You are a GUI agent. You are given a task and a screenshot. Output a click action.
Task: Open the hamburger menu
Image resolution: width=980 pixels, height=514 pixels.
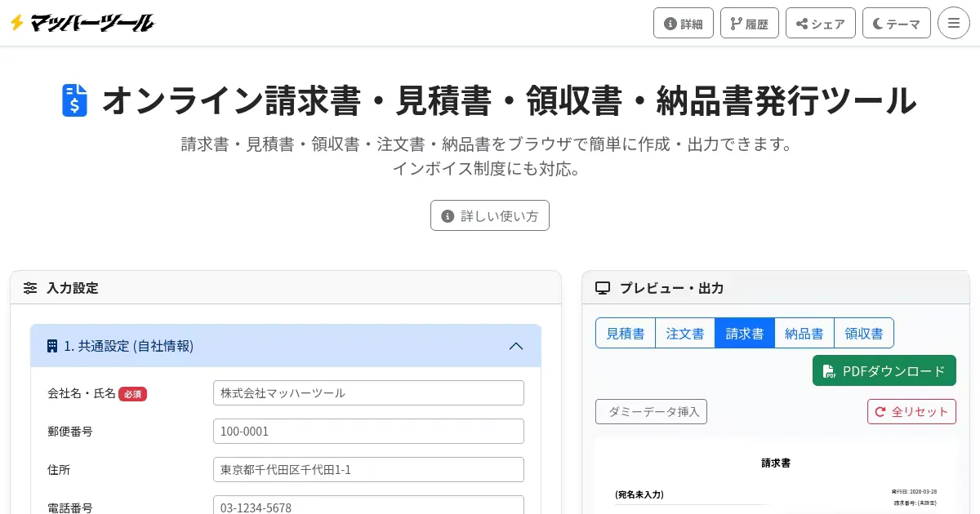pyautogui.click(x=953, y=23)
